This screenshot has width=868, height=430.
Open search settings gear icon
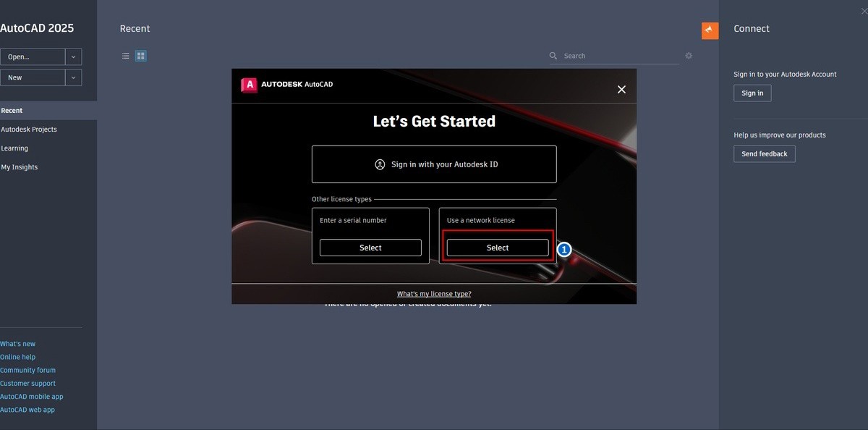689,56
